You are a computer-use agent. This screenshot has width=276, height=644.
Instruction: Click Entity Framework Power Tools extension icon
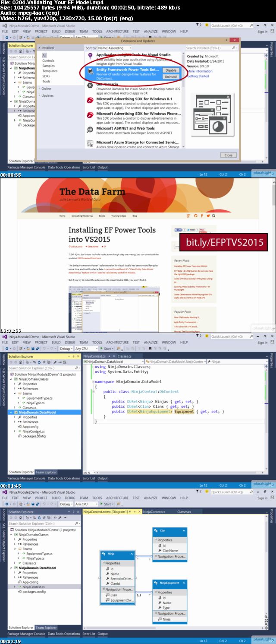(x=90, y=71)
